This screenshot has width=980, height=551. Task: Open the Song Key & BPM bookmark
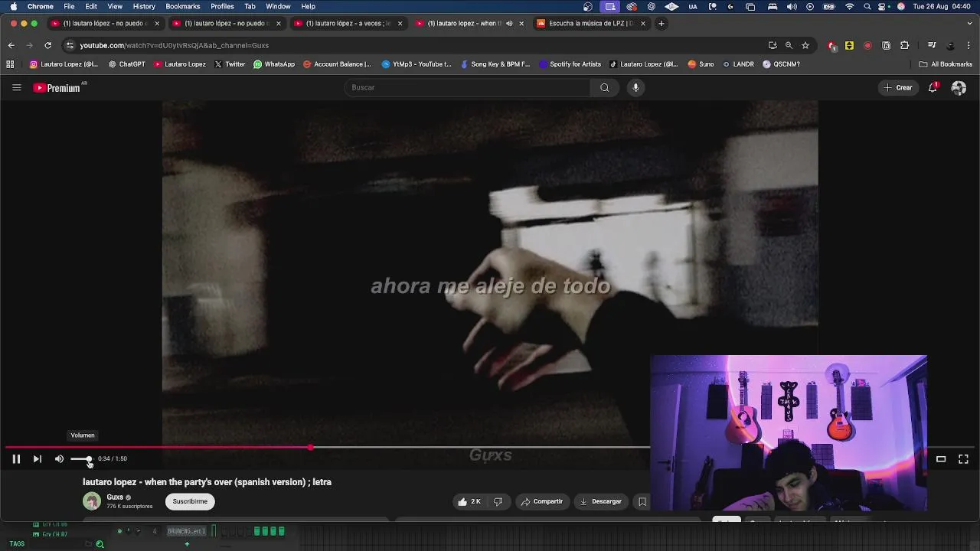[x=495, y=64]
